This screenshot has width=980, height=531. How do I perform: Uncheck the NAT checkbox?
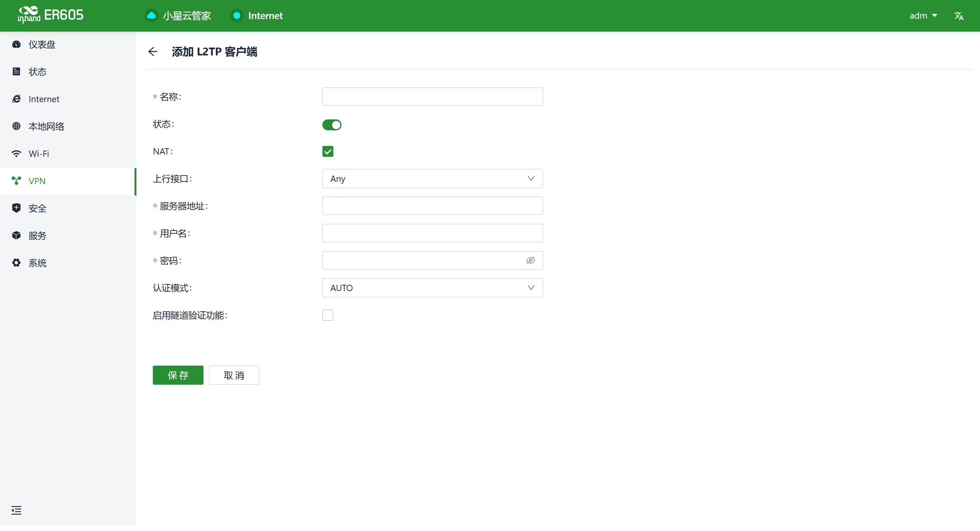(328, 151)
